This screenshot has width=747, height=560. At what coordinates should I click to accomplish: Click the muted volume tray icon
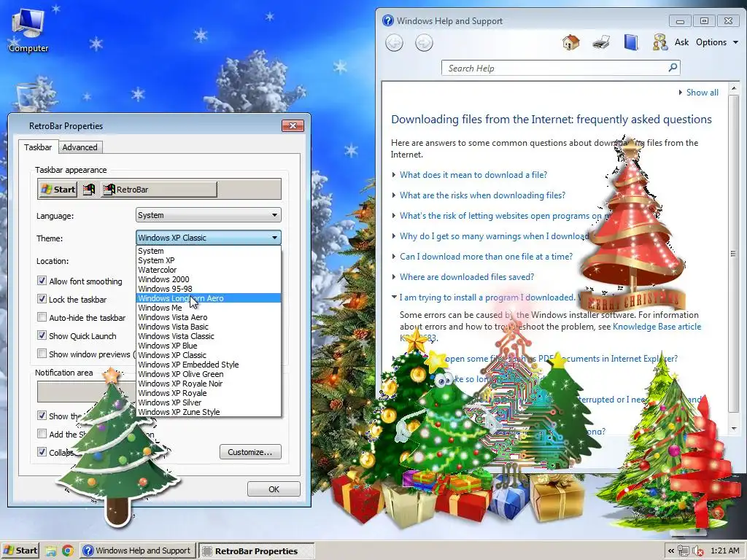(697, 551)
